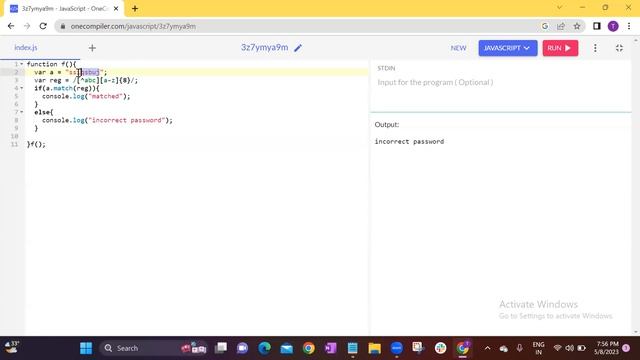
Task: Open Windows Start menu
Action: coord(86,348)
